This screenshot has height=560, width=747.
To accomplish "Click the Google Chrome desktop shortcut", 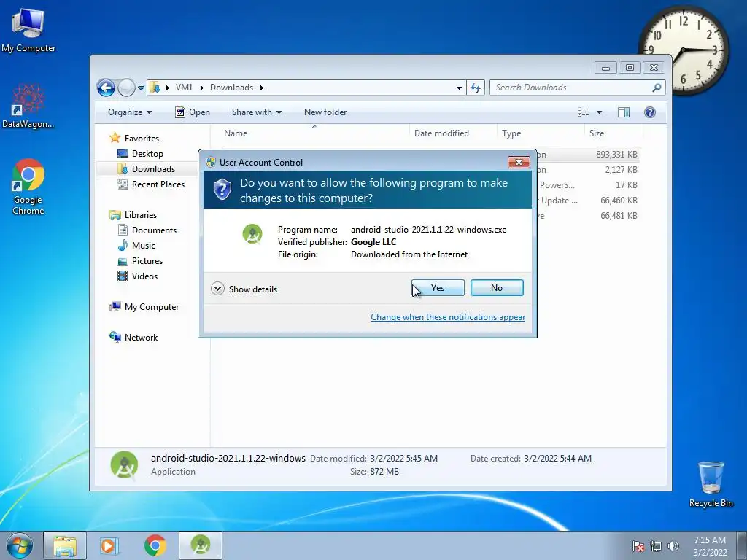I will (x=28, y=187).
